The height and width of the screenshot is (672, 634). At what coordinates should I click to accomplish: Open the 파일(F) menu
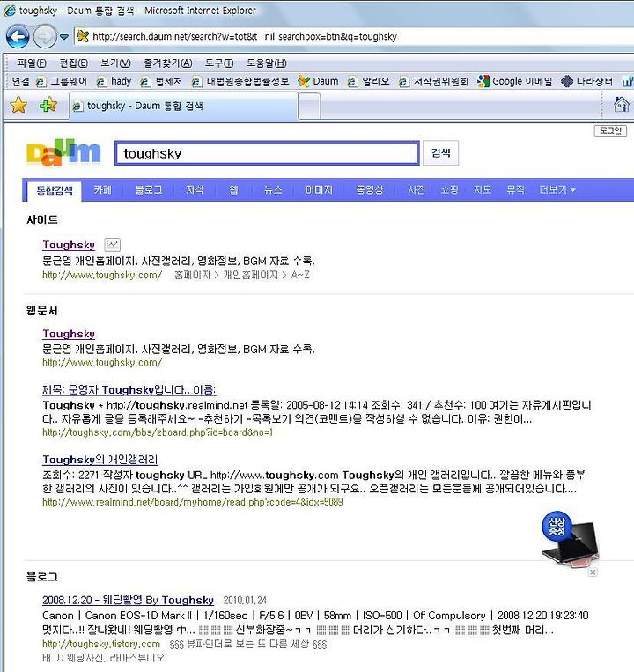coord(32,63)
